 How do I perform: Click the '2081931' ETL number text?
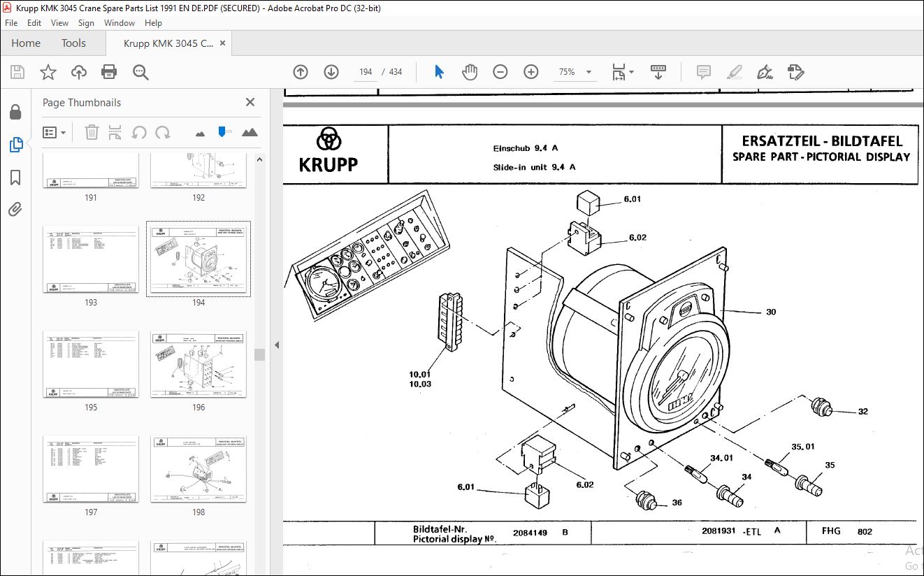pos(719,531)
